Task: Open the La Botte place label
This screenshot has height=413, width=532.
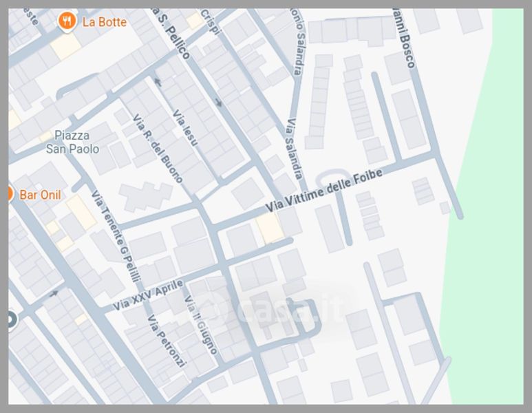Action: [105, 22]
